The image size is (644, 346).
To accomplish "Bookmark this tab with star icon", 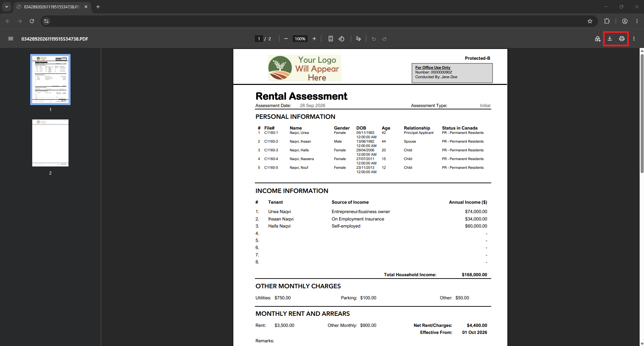I will click(x=590, y=21).
